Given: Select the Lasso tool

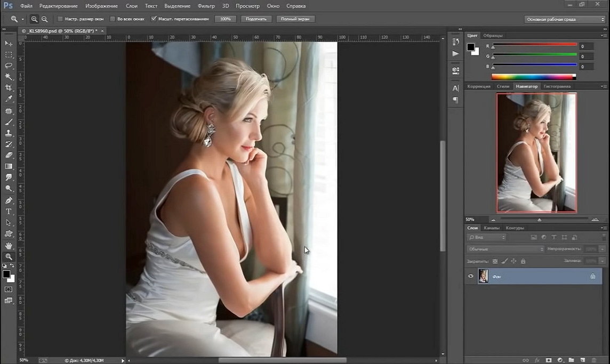Looking at the screenshot, I should click(x=9, y=66).
